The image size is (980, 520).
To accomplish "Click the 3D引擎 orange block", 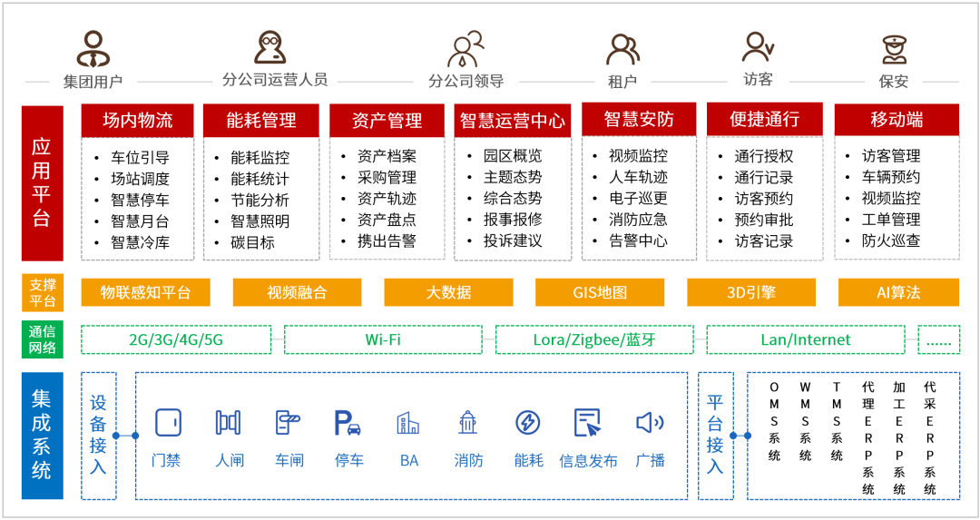I will coord(751,292).
